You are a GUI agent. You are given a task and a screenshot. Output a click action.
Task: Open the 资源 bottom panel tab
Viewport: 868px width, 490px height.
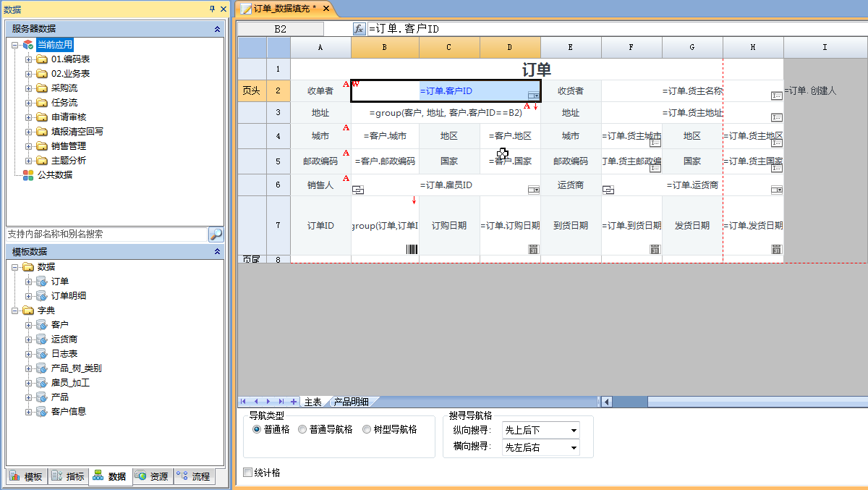click(153, 476)
